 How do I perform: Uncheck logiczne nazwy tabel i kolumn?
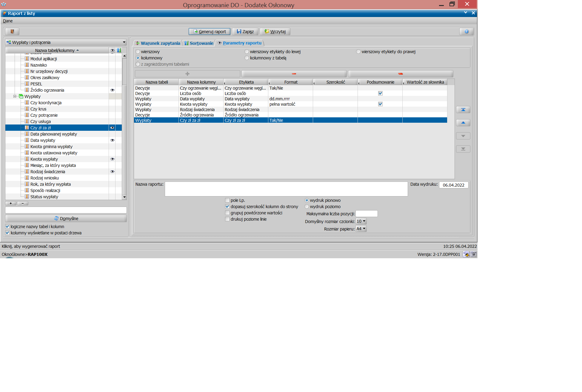pos(7,227)
